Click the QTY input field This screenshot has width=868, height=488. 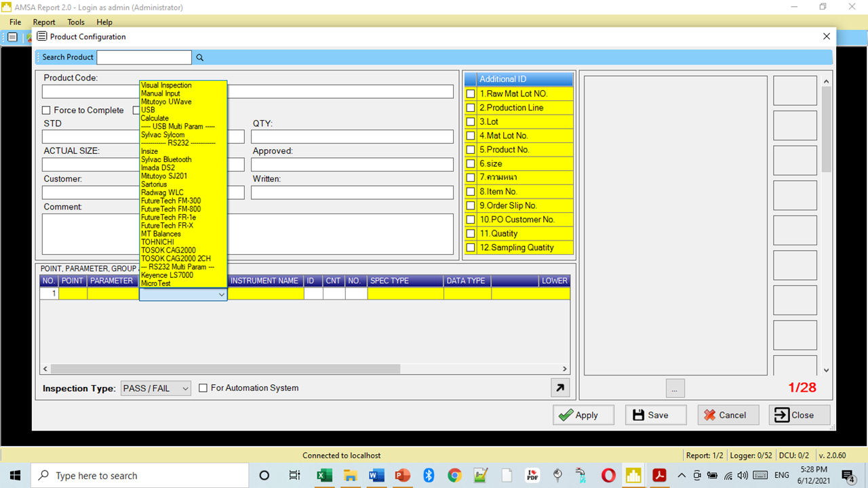(352, 136)
